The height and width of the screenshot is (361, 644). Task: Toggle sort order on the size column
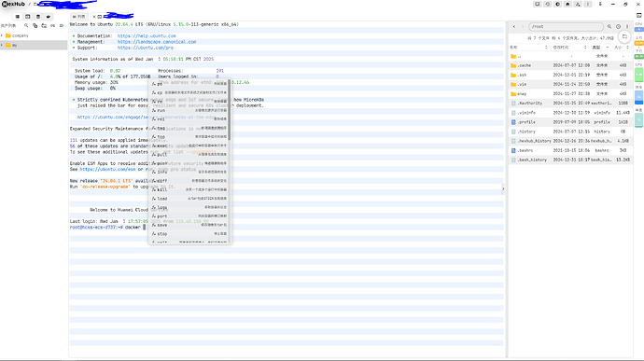(x=627, y=48)
